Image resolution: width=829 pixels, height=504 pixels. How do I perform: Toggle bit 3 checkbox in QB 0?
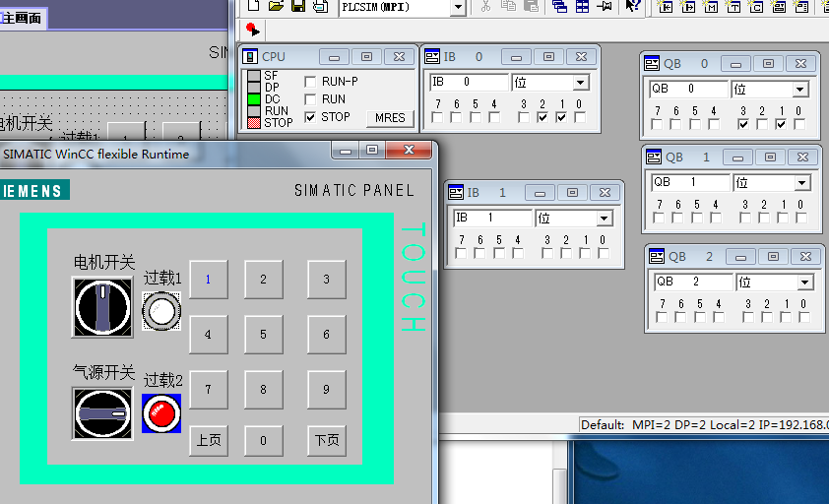(x=743, y=124)
